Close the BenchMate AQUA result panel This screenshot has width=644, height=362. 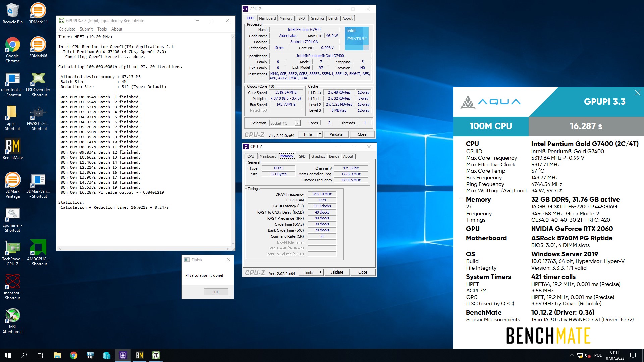pos(638,93)
